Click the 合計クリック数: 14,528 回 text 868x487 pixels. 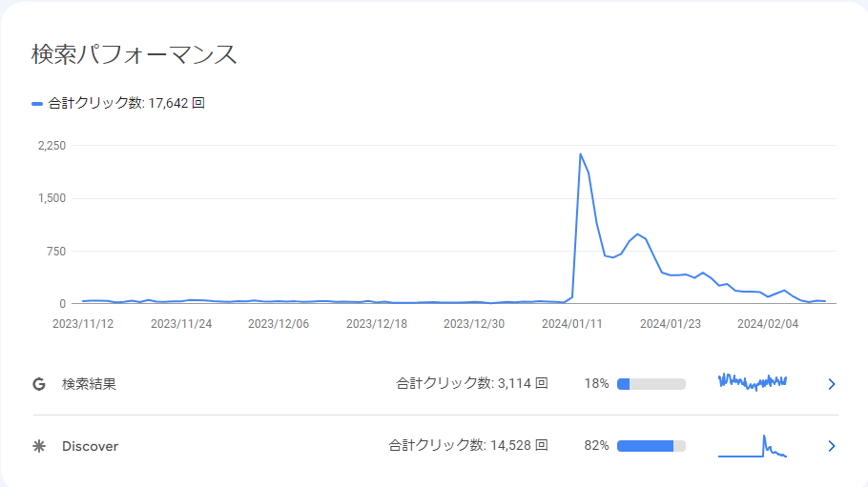click(x=468, y=445)
